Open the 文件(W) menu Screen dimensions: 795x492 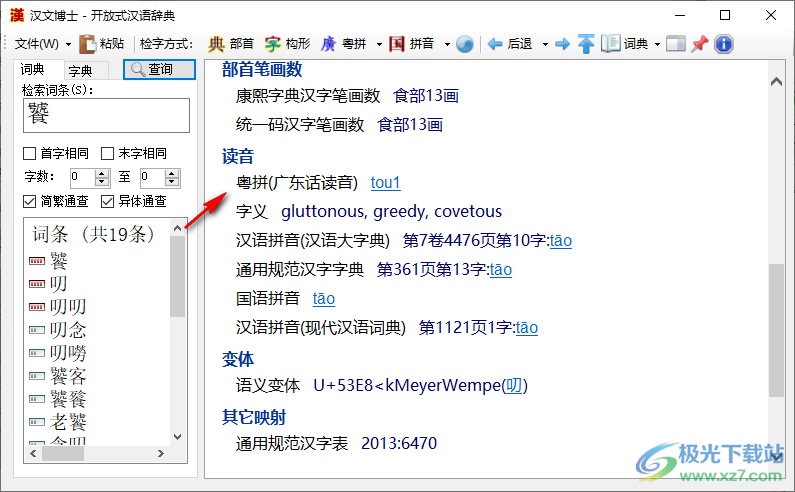pyautogui.click(x=37, y=44)
